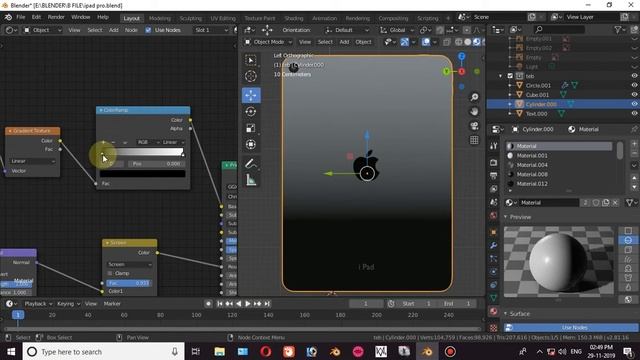640x360 pixels.
Task: Click the Screen node Fac slider
Action: click(x=129, y=283)
